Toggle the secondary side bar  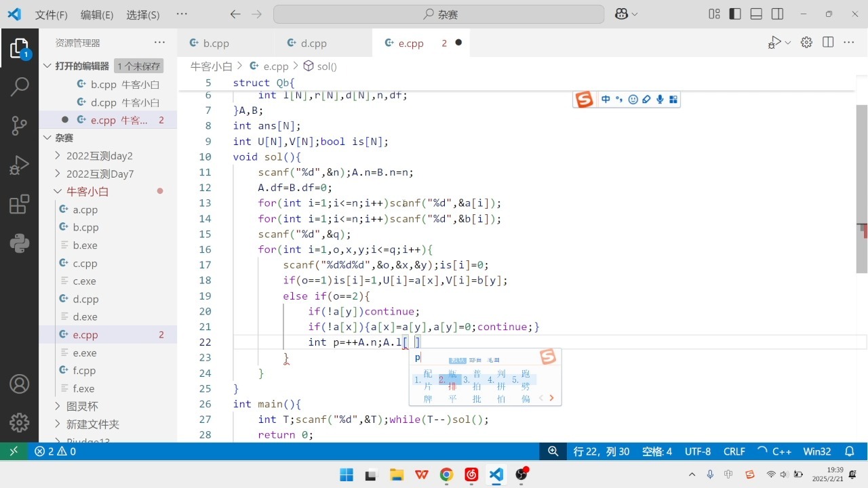tap(777, 14)
